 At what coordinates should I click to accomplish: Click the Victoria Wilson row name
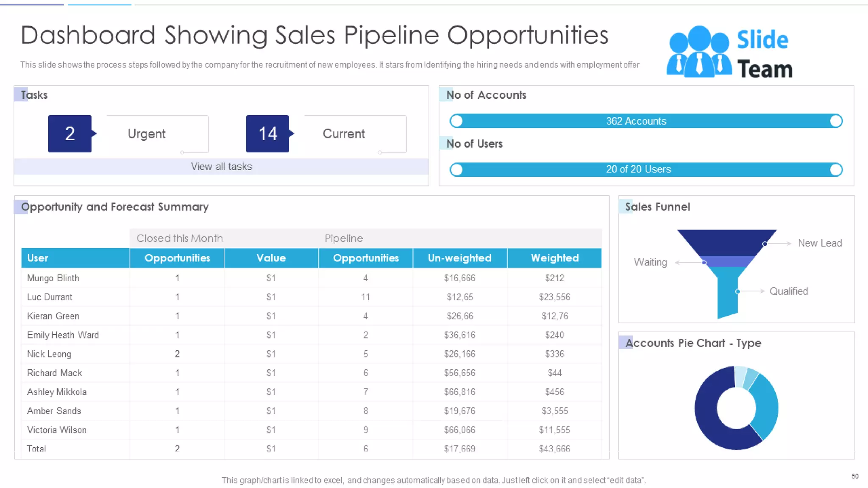[x=57, y=430]
